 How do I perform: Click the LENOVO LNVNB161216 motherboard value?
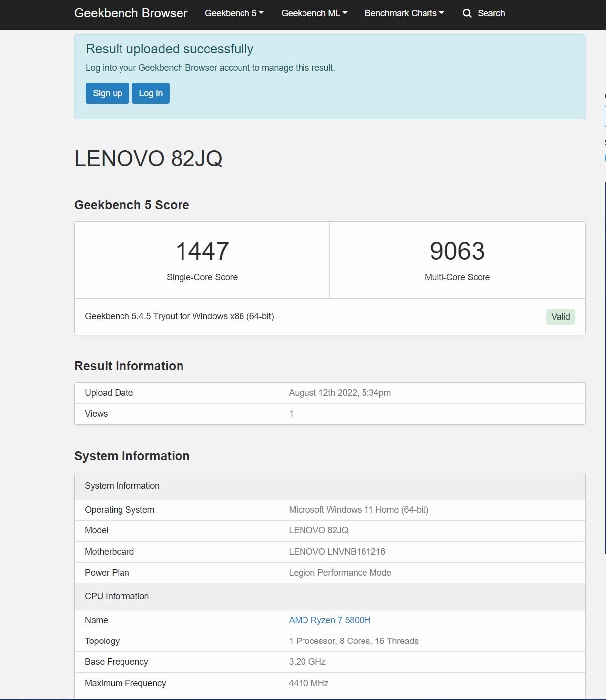337,552
